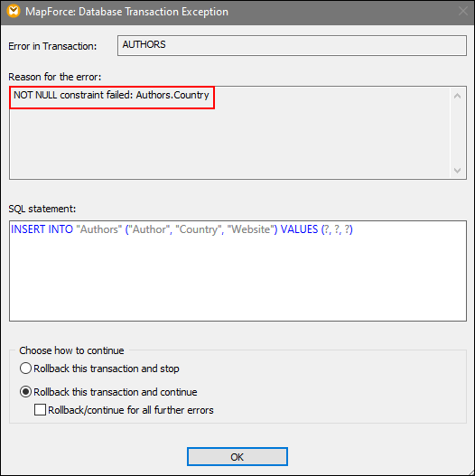Screen dimensions: 475x476
Task: Select Rollback this transaction and continue
Action: coord(25,392)
